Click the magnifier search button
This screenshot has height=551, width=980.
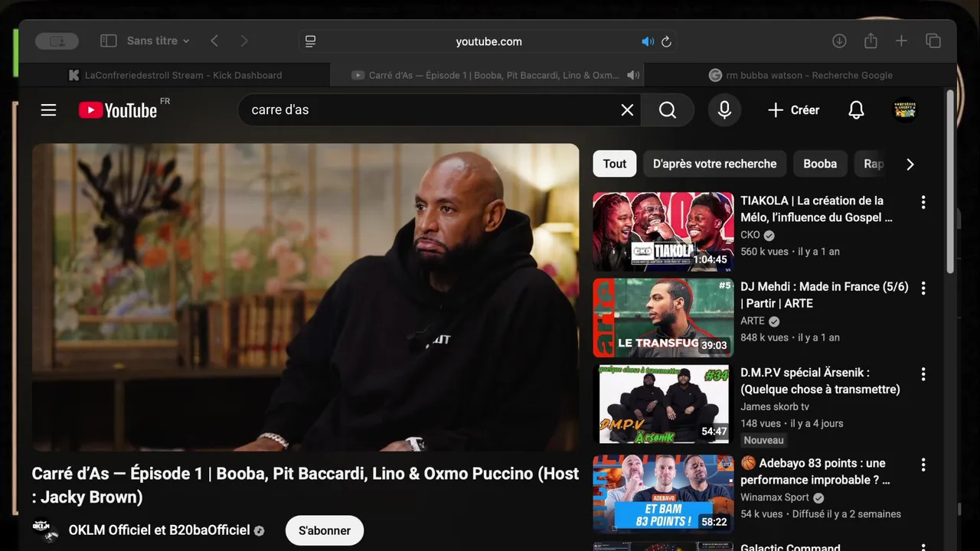(668, 110)
